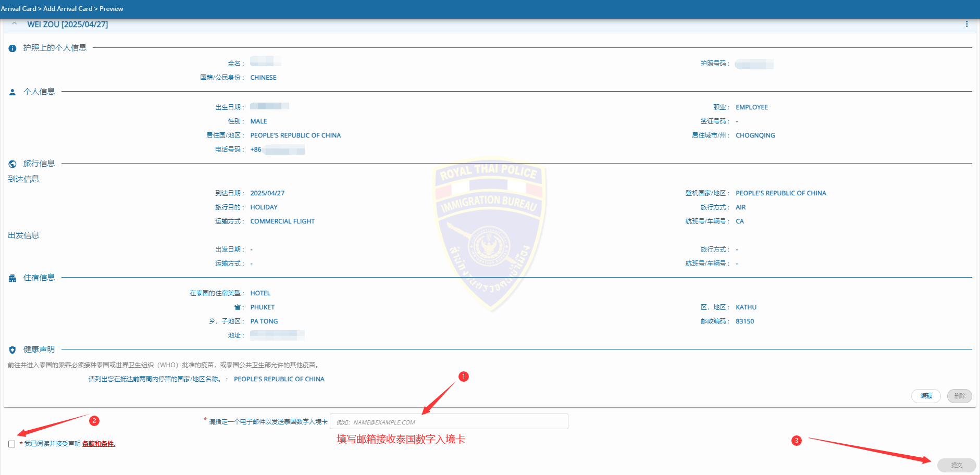The width and height of the screenshot is (980, 475).
Task: Click the globe icon beside 旅行信息
Action: coord(11,162)
